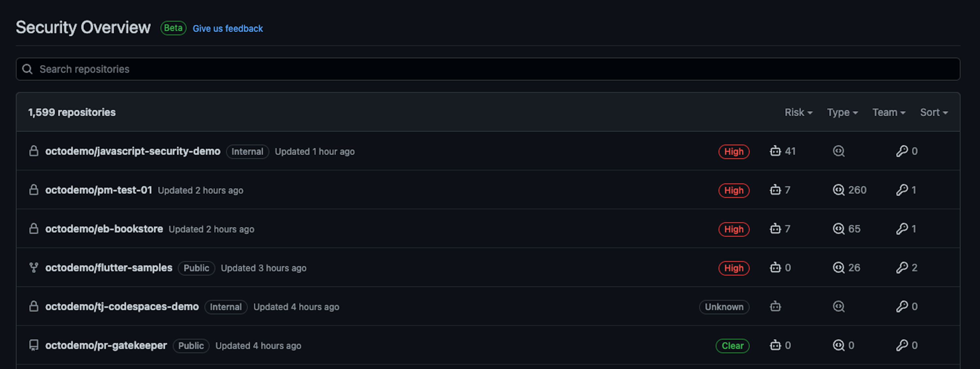The width and height of the screenshot is (980, 369).
Task: Click the Dependabot icon for javascript-security-demo
Action: [775, 151]
